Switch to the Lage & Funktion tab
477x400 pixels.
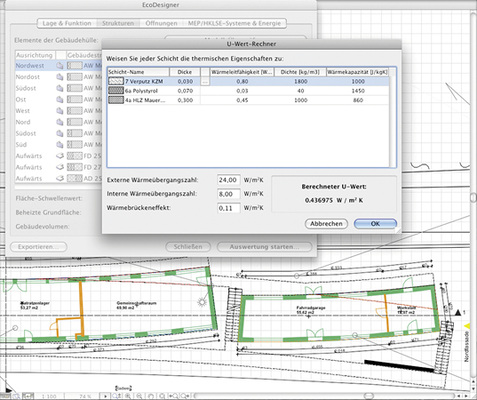(x=67, y=23)
